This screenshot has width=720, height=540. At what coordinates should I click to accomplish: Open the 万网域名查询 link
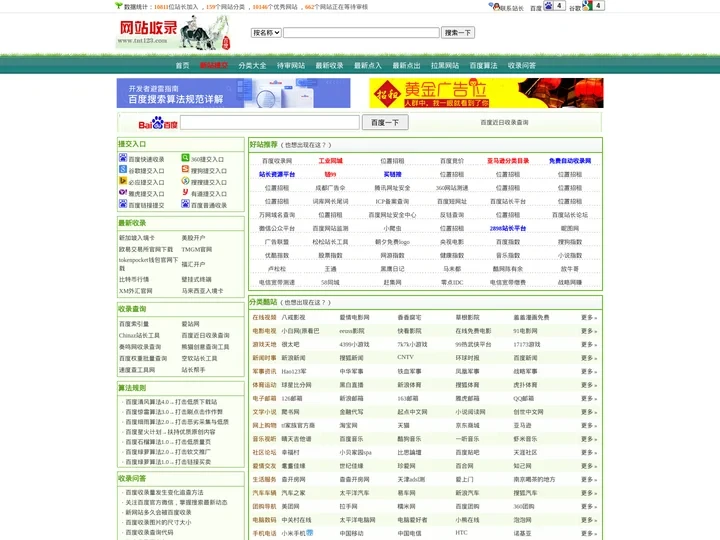click(x=277, y=215)
